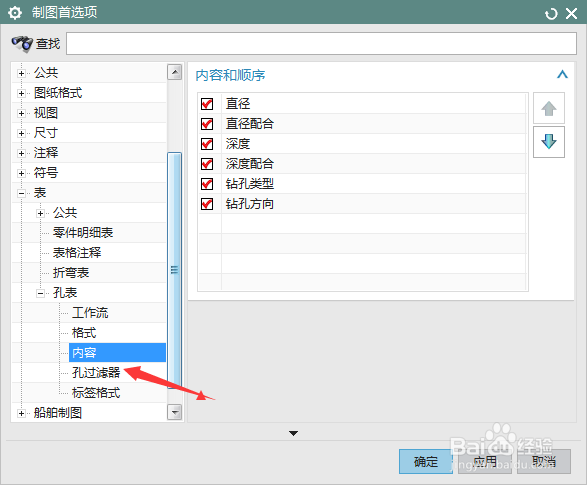
Task: Expand the 注释 tree node
Action: [21, 153]
